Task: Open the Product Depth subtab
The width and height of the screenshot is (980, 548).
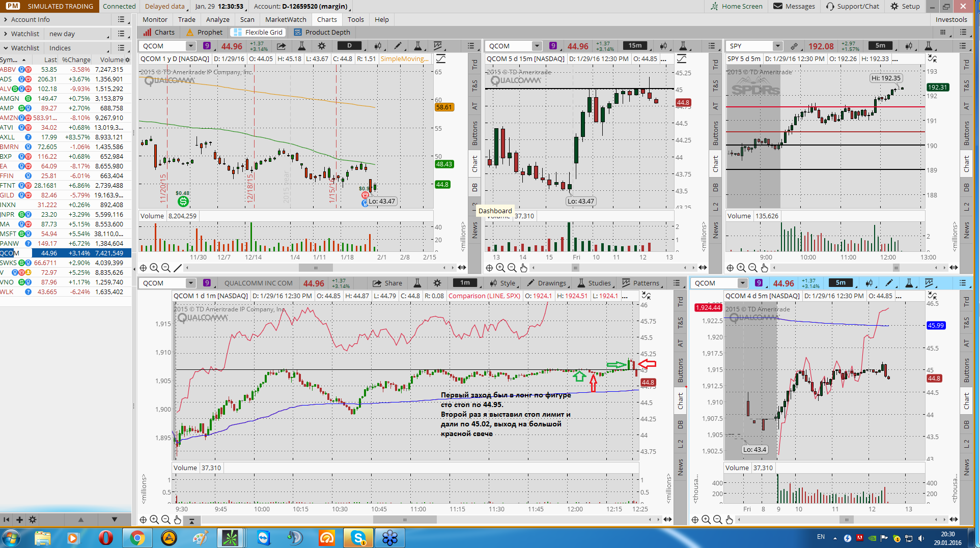Action: (322, 32)
